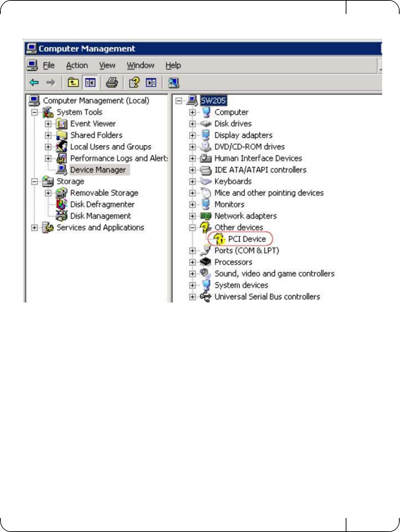Click the Disk Defragmenter icon

tap(61, 204)
